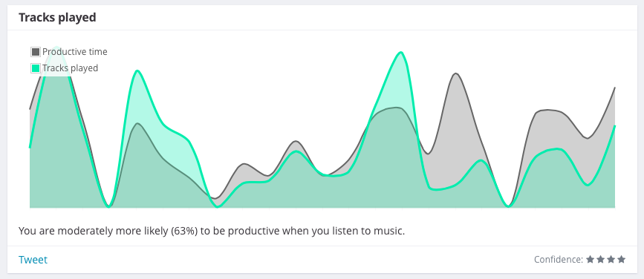
Task: Toggle the Productive time legend label
Action: [75, 52]
